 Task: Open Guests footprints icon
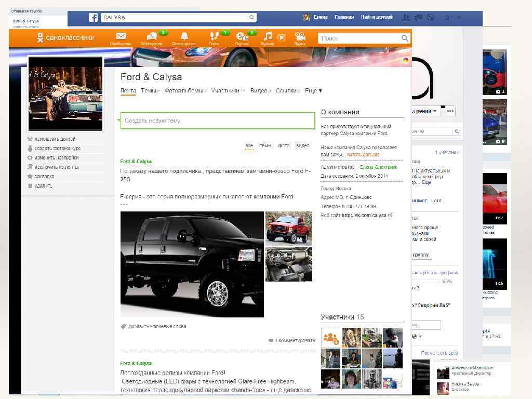214,36
